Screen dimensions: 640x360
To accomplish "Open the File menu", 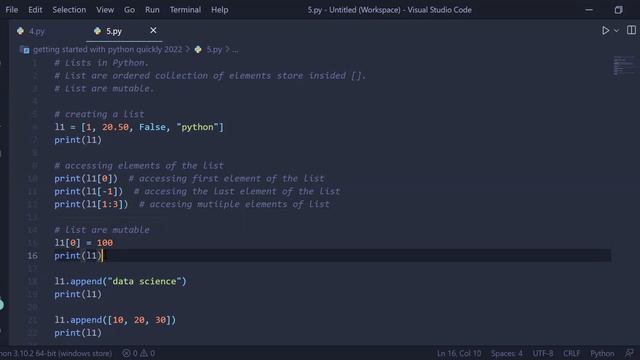I will point(11,9).
